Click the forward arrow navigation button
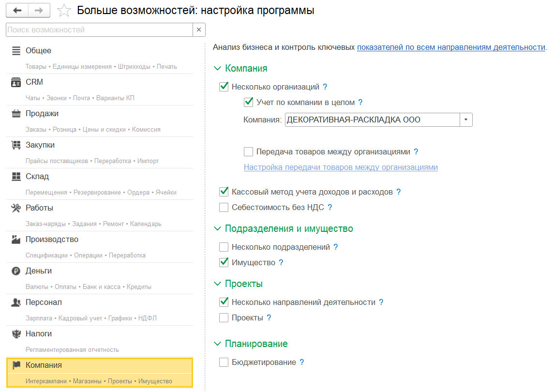Screen dimensions: 553x392 pyautogui.click(x=40, y=10)
